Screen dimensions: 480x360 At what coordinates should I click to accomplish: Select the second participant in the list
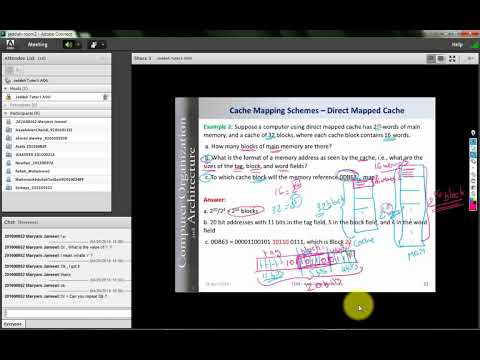click(57, 130)
